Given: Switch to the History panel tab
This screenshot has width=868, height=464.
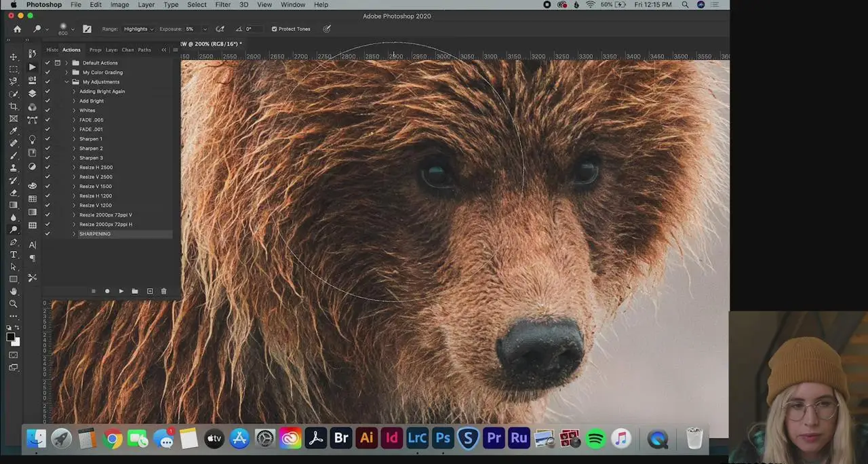Looking at the screenshot, I should [x=52, y=50].
